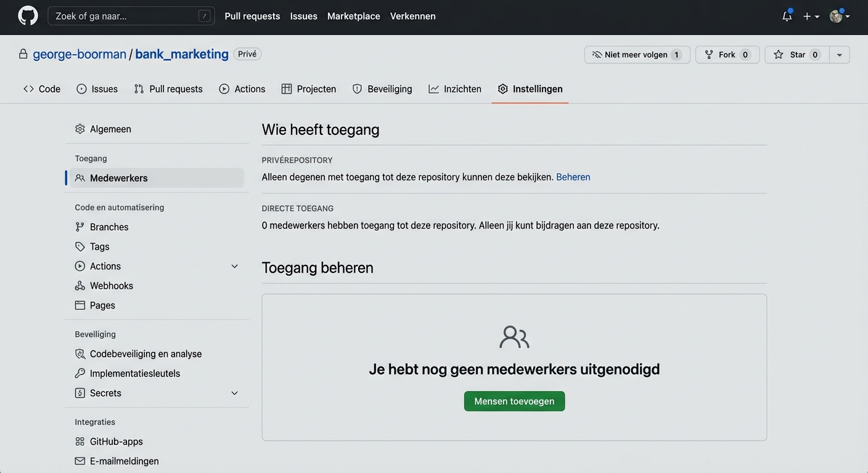The width and height of the screenshot is (868, 473).
Task: Click the Mensen toevoegen button
Action: click(x=514, y=401)
